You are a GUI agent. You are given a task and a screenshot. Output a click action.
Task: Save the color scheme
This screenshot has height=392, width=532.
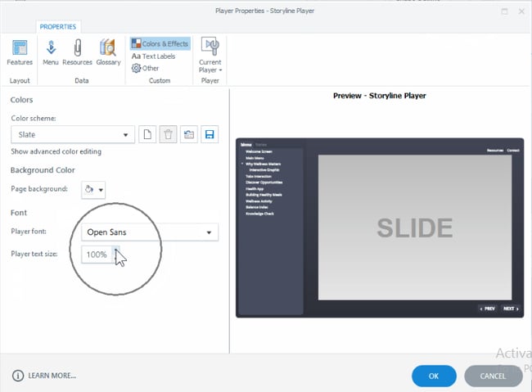(x=210, y=134)
